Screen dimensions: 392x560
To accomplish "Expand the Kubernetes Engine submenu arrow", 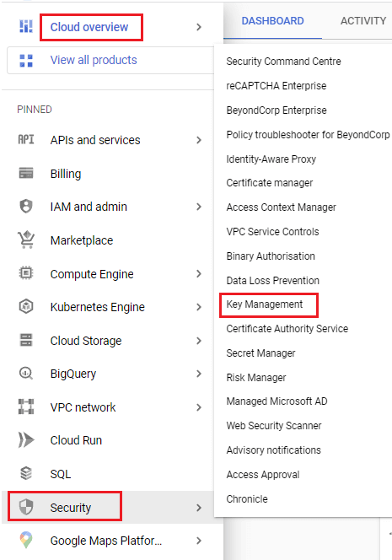I will point(199,307).
